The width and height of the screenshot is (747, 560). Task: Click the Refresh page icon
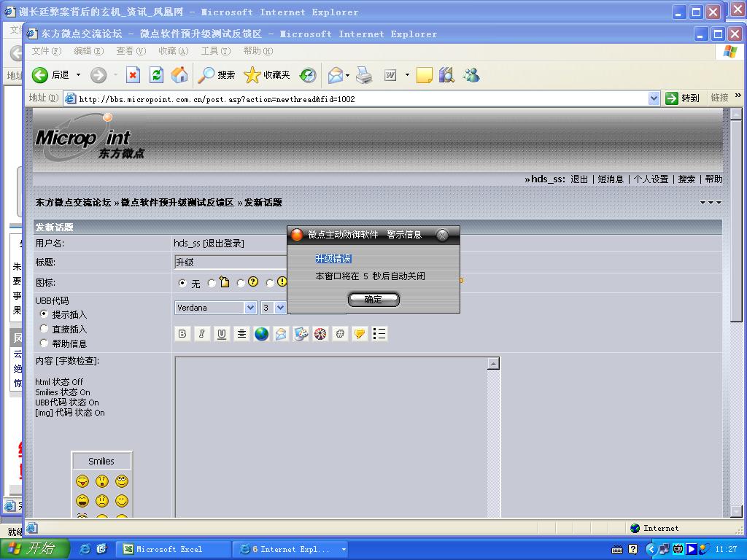coord(156,75)
